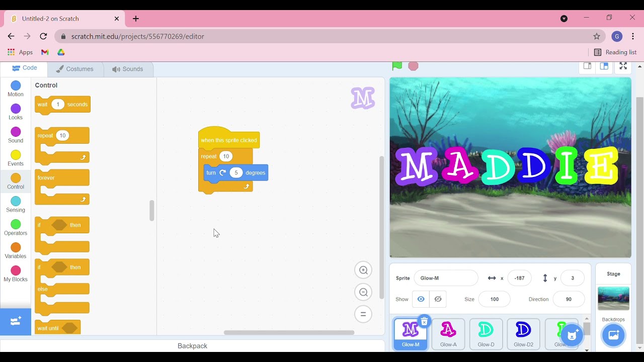Open the Sounds tab
This screenshot has width=644, height=362.
[x=128, y=69]
